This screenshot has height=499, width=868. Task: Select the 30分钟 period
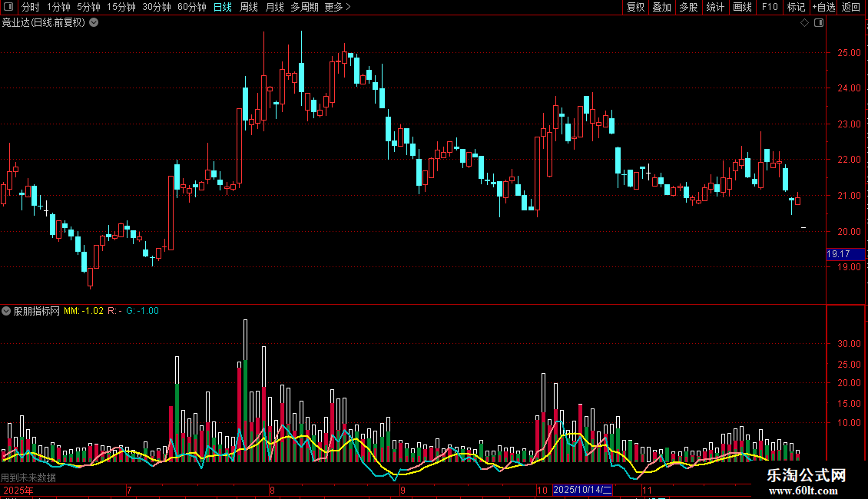(157, 7)
